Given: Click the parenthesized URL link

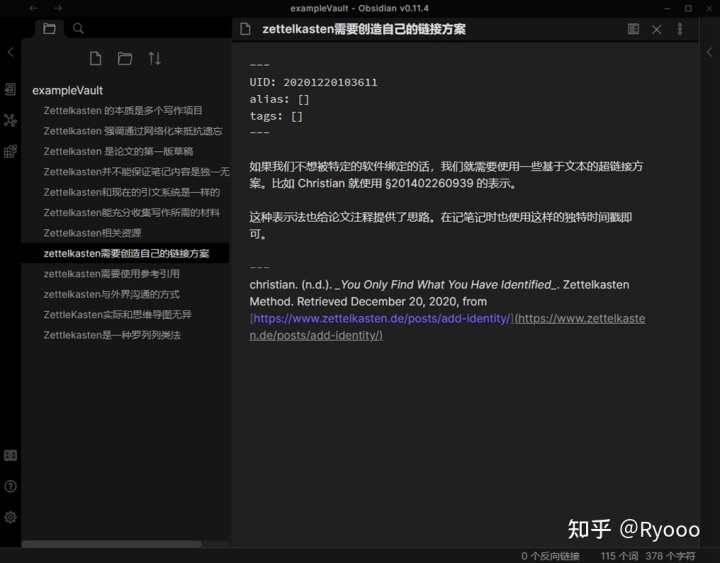Looking at the screenshot, I should [x=447, y=327].
